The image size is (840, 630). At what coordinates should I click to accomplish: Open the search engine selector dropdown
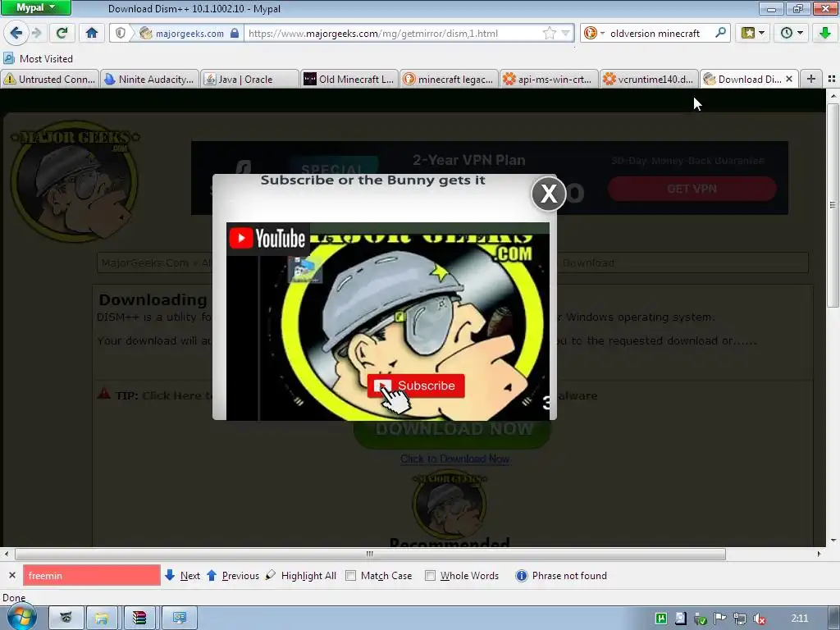(x=594, y=33)
